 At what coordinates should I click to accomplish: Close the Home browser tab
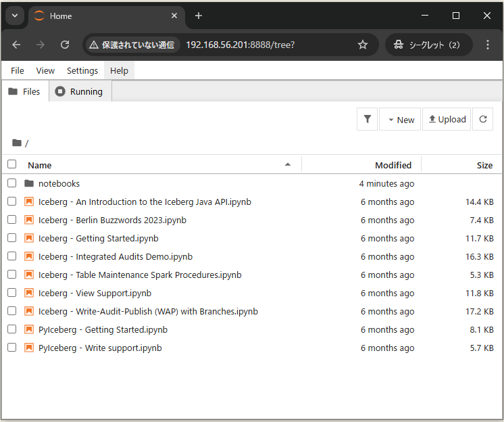coord(174,16)
